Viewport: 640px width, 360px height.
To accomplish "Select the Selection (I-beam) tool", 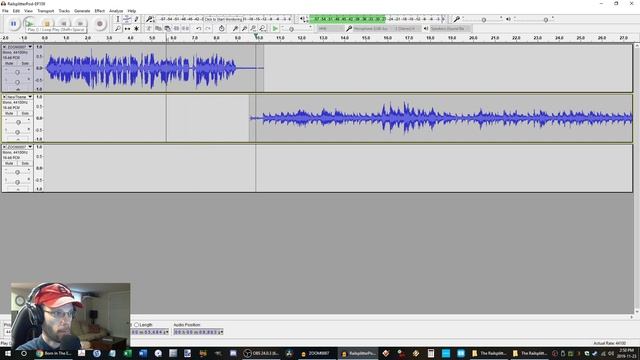I will tap(118, 19).
